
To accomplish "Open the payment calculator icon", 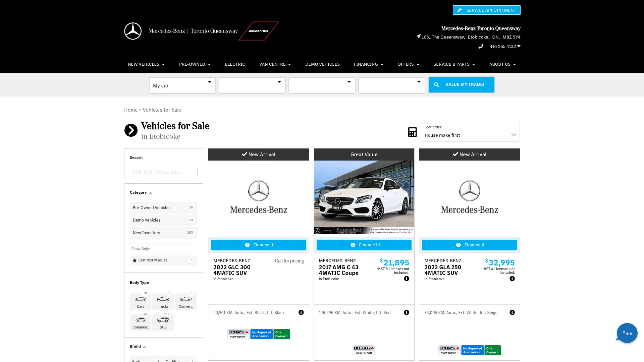I will tap(412, 132).
